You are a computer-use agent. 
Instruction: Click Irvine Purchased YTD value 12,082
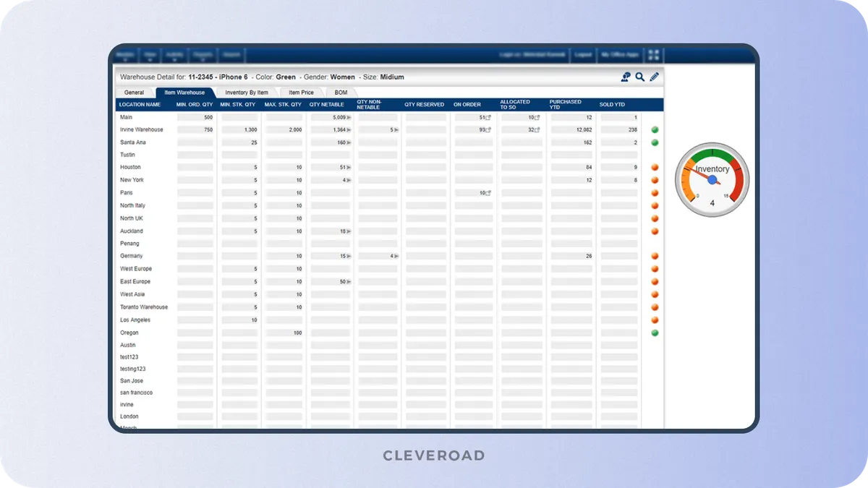(x=571, y=130)
